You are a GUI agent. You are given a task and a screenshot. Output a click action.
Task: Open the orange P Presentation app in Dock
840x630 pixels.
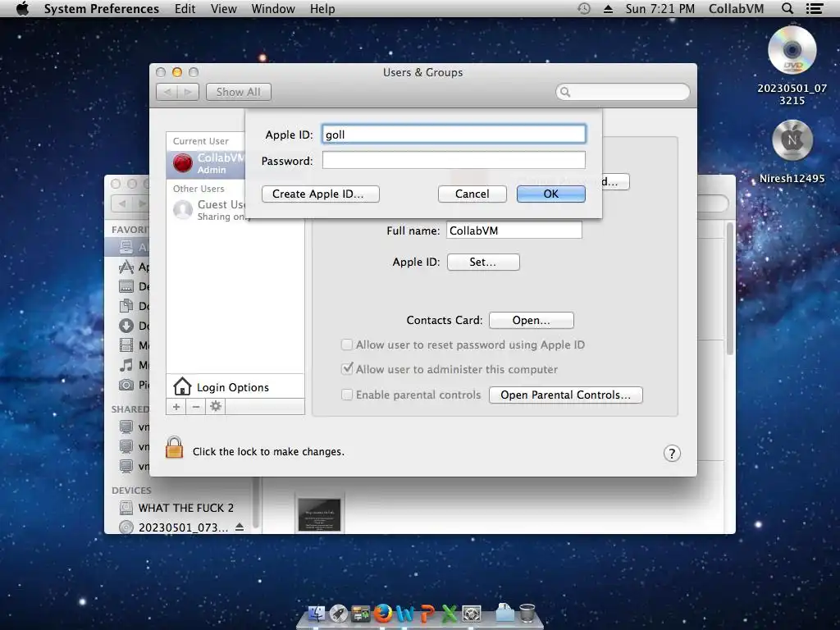click(427, 613)
